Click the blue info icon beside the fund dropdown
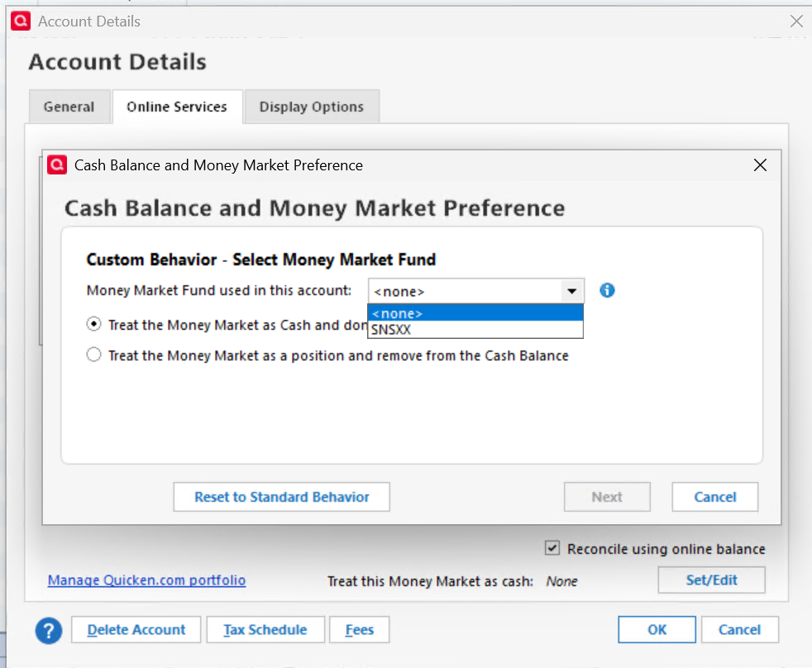This screenshot has height=668, width=812. coord(607,290)
